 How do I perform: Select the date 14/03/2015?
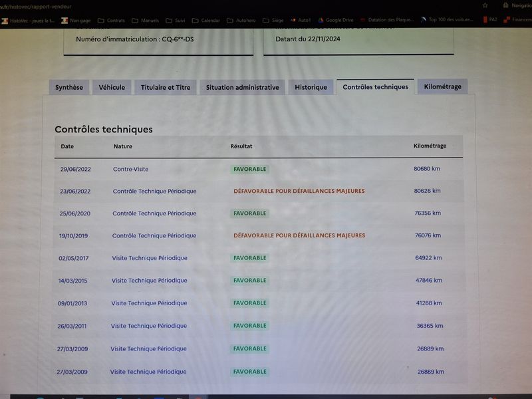click(73, 281)
